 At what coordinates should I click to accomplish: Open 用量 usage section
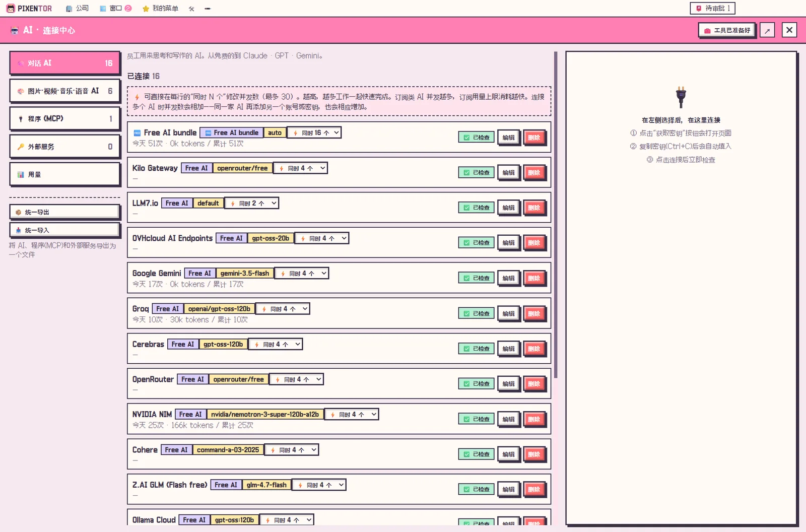64,174
